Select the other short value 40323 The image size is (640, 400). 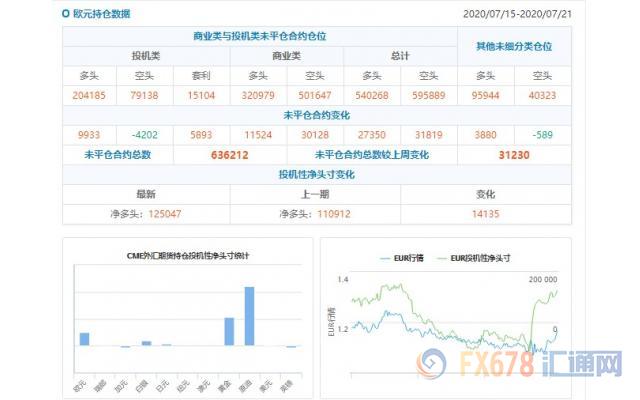coord(542,96)
